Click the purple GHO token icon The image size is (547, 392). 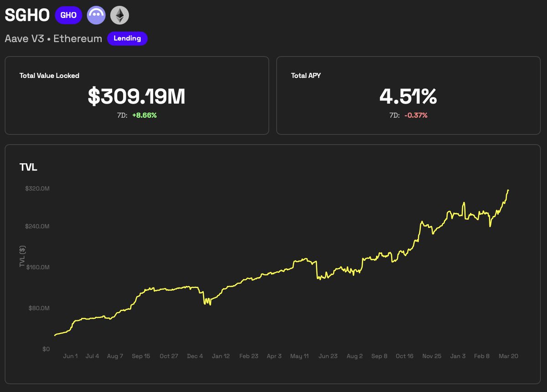coord(96,15)
